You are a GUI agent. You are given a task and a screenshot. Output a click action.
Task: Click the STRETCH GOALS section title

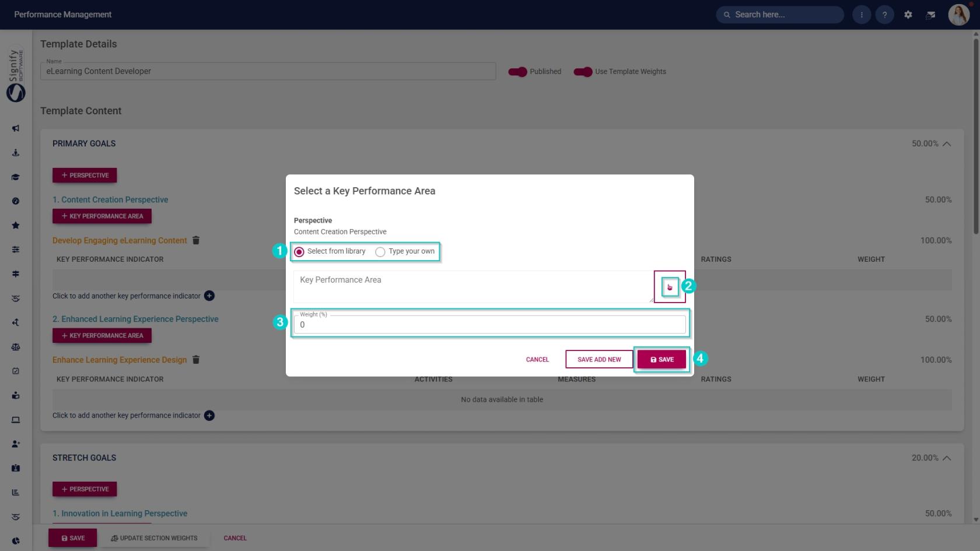point(84,458)
